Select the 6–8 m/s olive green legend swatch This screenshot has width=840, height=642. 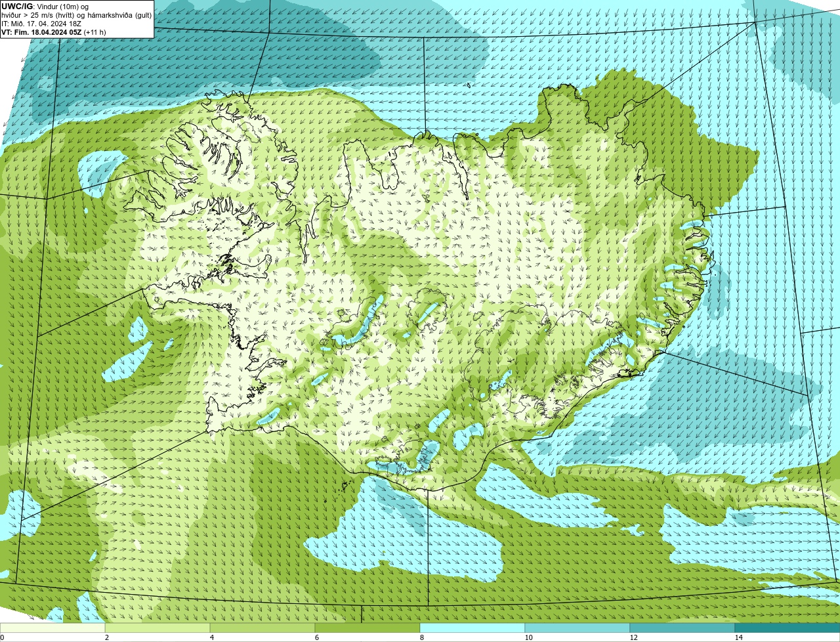367,628
